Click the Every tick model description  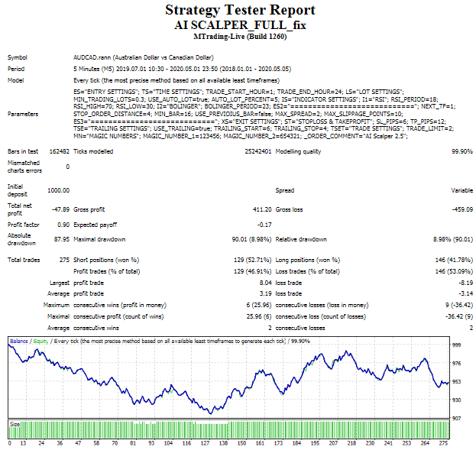[x=176, y=80]
